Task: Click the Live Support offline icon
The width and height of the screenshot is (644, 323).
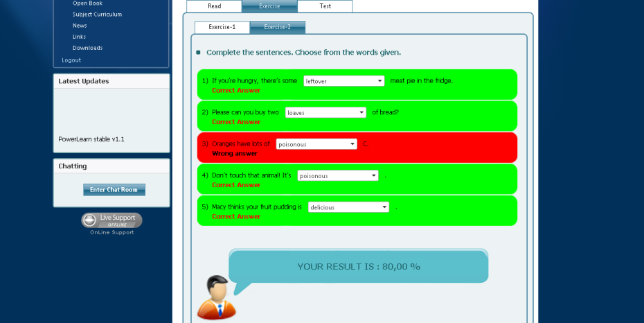Action: [111, 220]
